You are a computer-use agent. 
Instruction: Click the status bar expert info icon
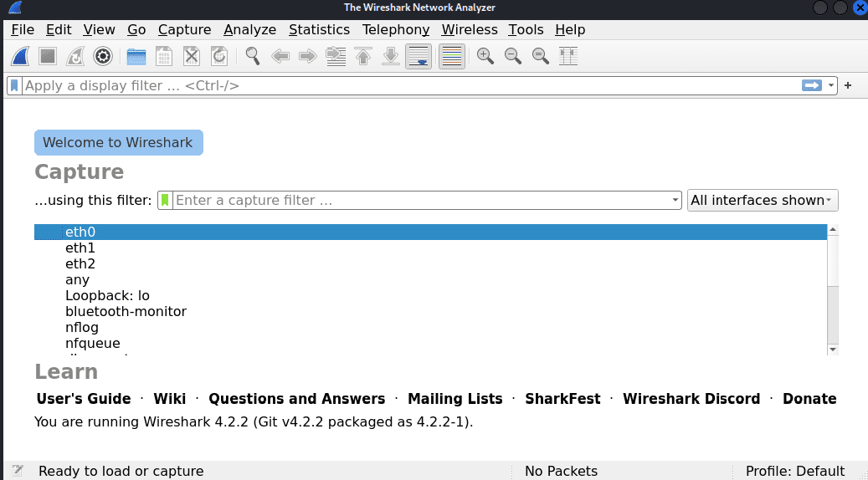pos(18,471)
